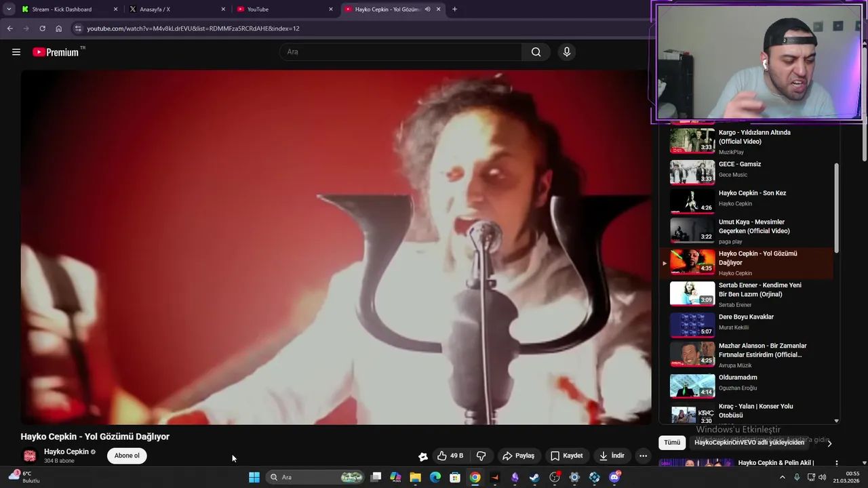Open Hayko Cepkin channel avatar
This screenshot has height=488, width=868.
pyautogui.click(x=30, y=456)
